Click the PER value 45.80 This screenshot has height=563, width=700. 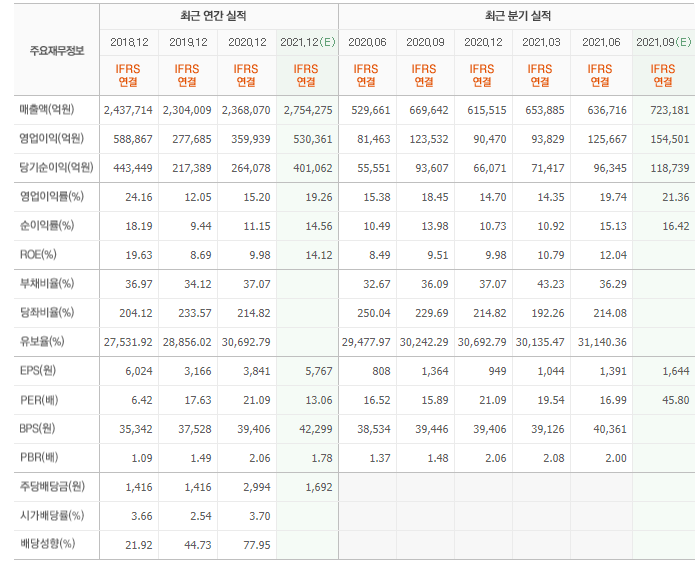point(676,400)
